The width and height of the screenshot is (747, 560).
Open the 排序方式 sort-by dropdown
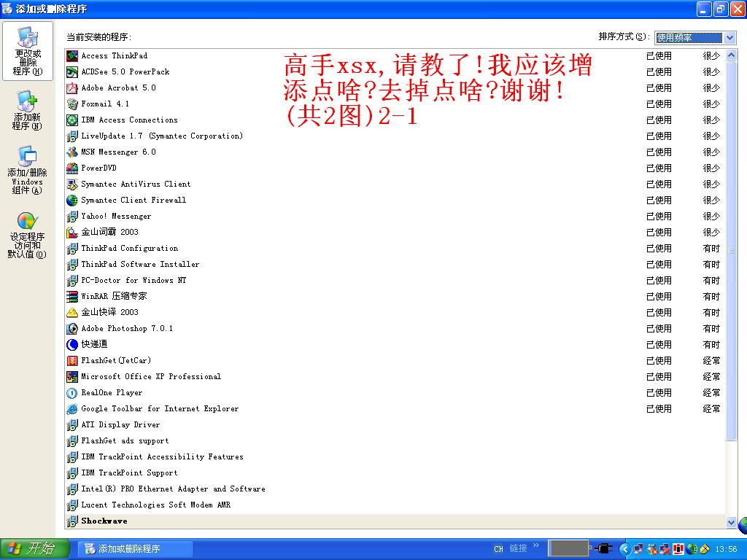[x=695, y=37]
